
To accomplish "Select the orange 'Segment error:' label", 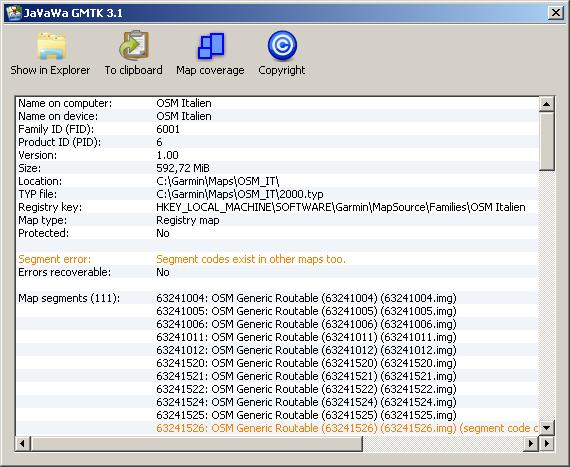I will pos(55,259).
